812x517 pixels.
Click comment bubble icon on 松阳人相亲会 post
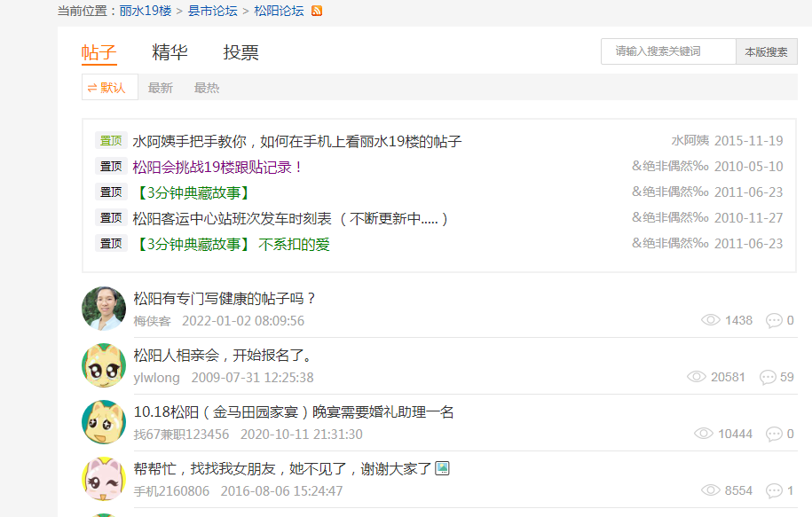point(768,377)
